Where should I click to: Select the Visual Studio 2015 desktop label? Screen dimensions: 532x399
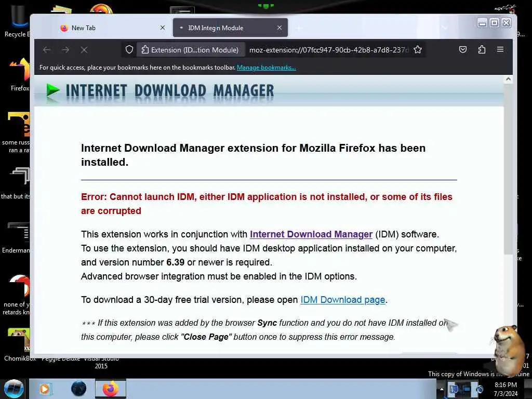(101, 362)
